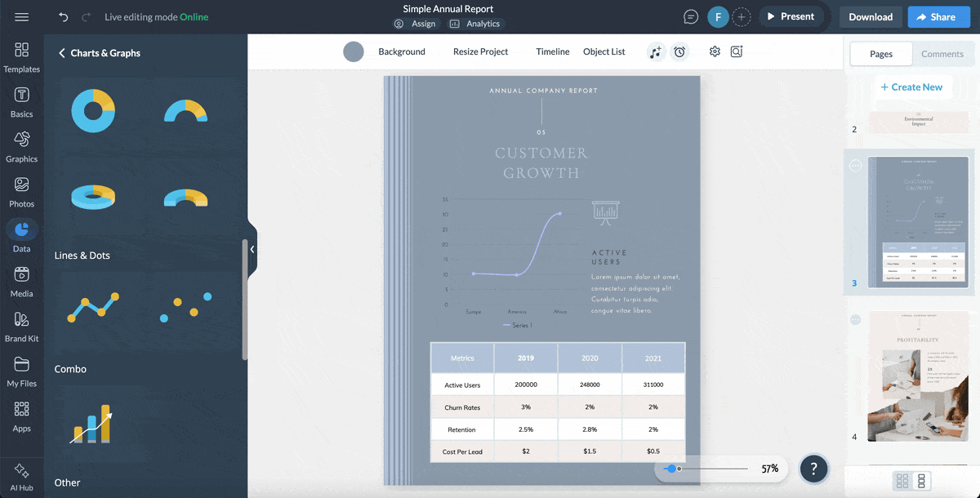The width and height of the screenshot is (980, 498).
Task: Switch to the Data panel
Action: pyautogui.click(x=21, y=237)
